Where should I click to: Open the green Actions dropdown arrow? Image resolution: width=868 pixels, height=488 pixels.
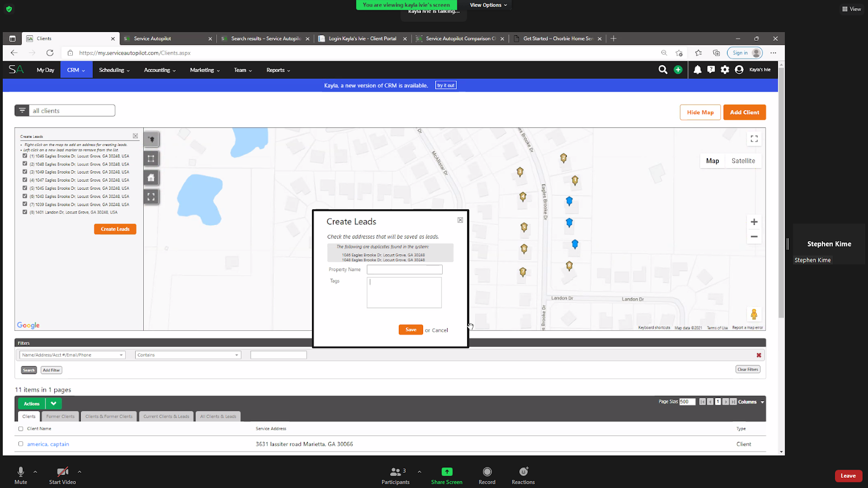point(54,403)
